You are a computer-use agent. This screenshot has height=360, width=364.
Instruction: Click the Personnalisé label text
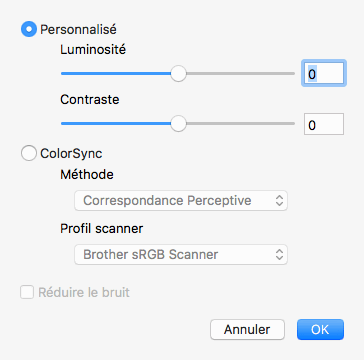coord(78,30)
